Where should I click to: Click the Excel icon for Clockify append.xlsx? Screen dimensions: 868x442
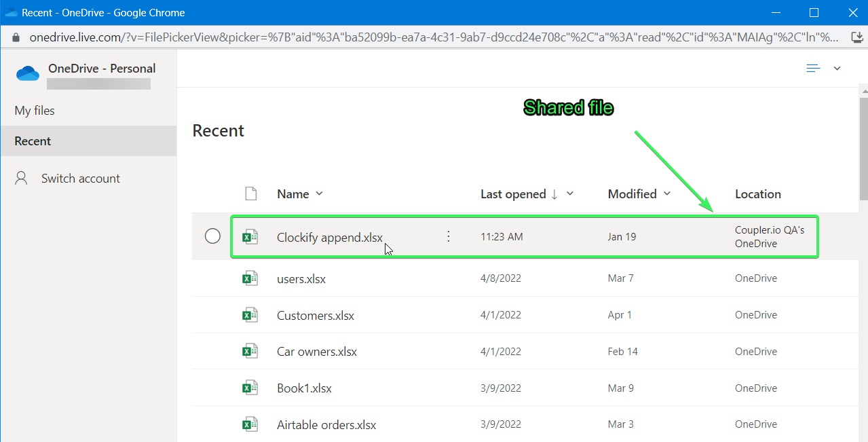pyautogui.click(x=250, y=236)
